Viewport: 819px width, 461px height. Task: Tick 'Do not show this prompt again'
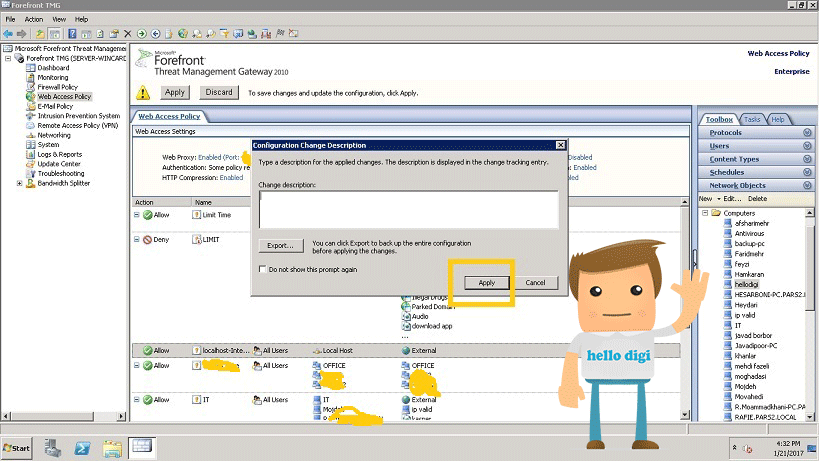tap(262, 269)
